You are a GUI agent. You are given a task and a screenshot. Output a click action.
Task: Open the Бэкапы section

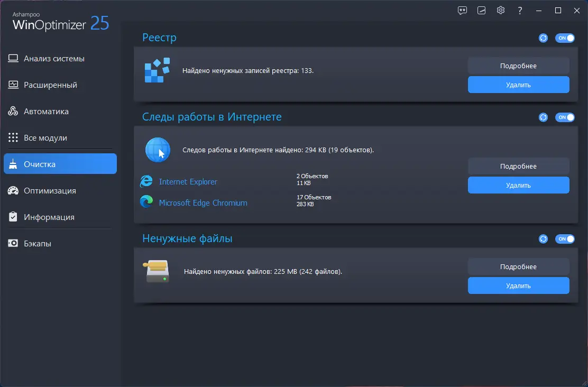[60, 243]
